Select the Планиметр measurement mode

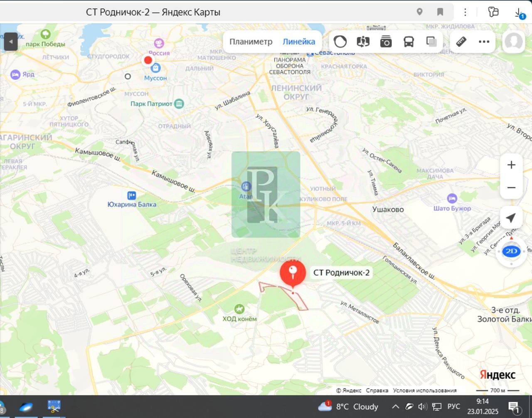(251, 42)
